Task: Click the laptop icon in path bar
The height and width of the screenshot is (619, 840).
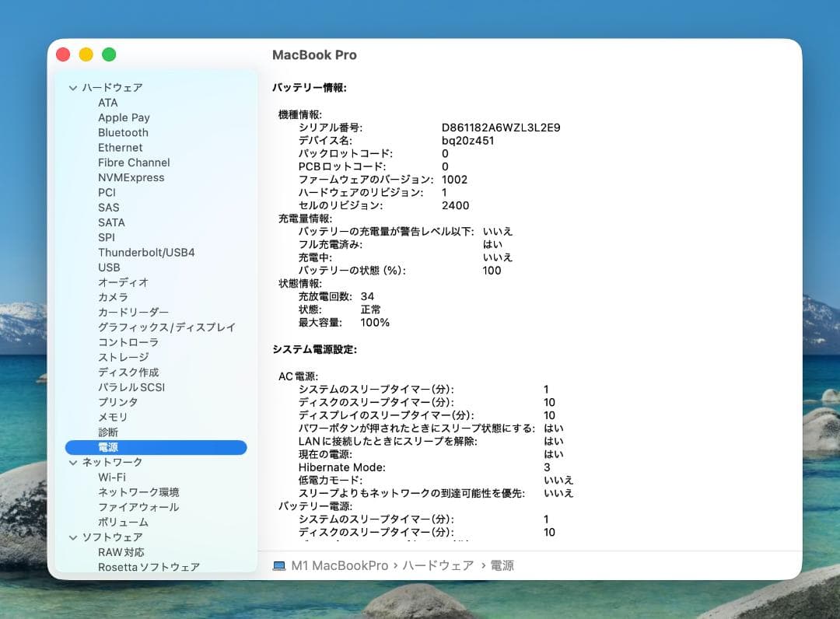Action: point(279,566)
